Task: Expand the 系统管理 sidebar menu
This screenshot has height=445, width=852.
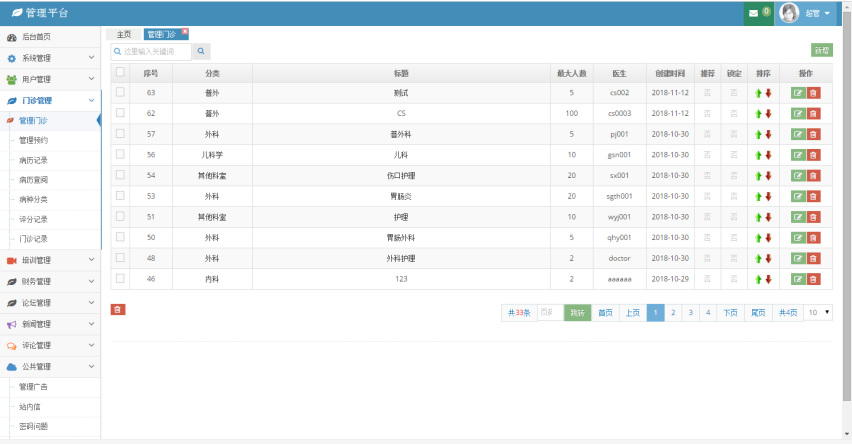Action: [x=50, y=58]
